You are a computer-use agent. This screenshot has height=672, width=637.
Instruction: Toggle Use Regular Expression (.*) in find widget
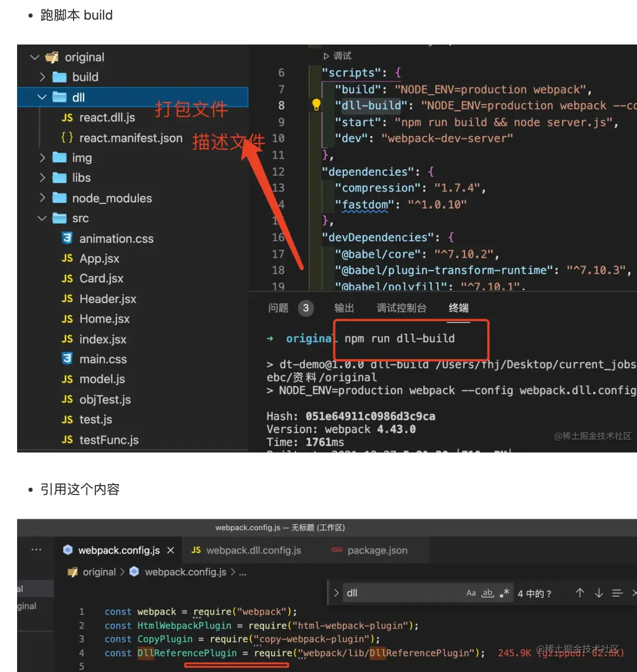504,593
